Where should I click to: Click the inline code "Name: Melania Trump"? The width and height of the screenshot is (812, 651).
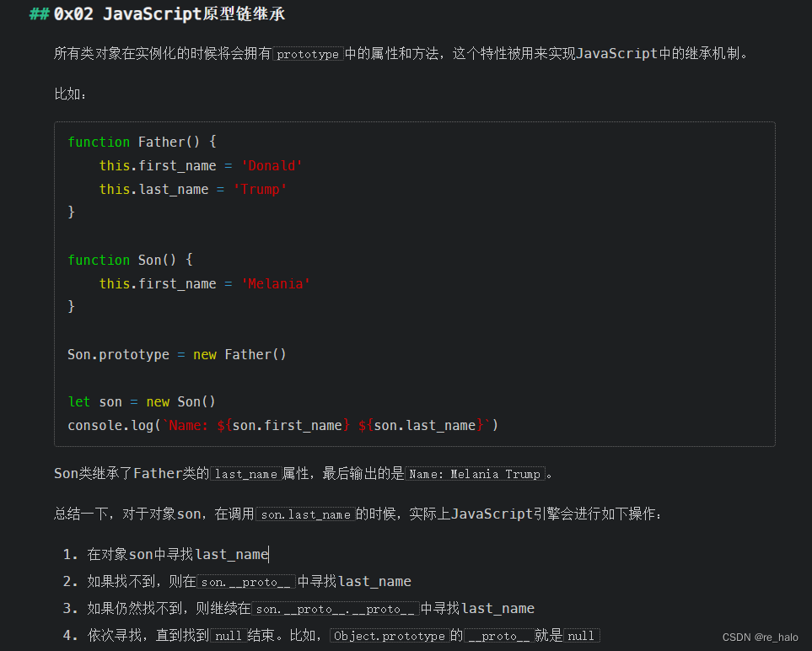(476, 474)
